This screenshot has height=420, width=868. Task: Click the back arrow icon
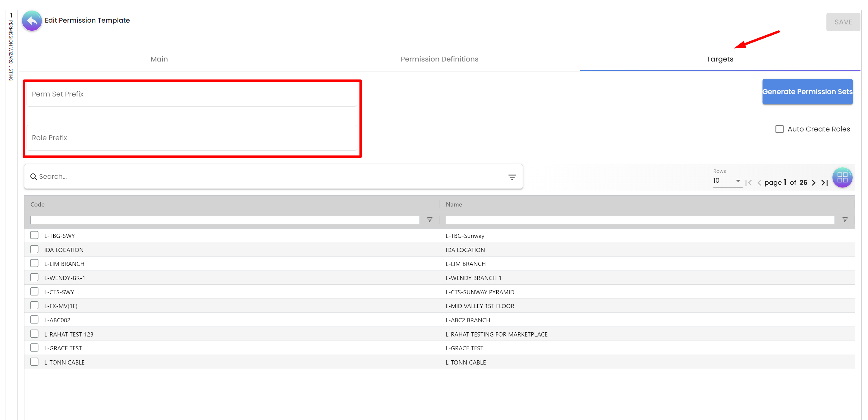click(32, 21)
